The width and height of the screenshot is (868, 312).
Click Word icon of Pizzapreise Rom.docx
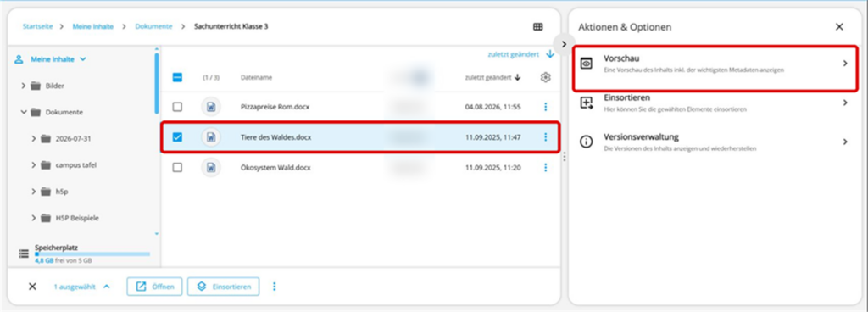point(211,107)
